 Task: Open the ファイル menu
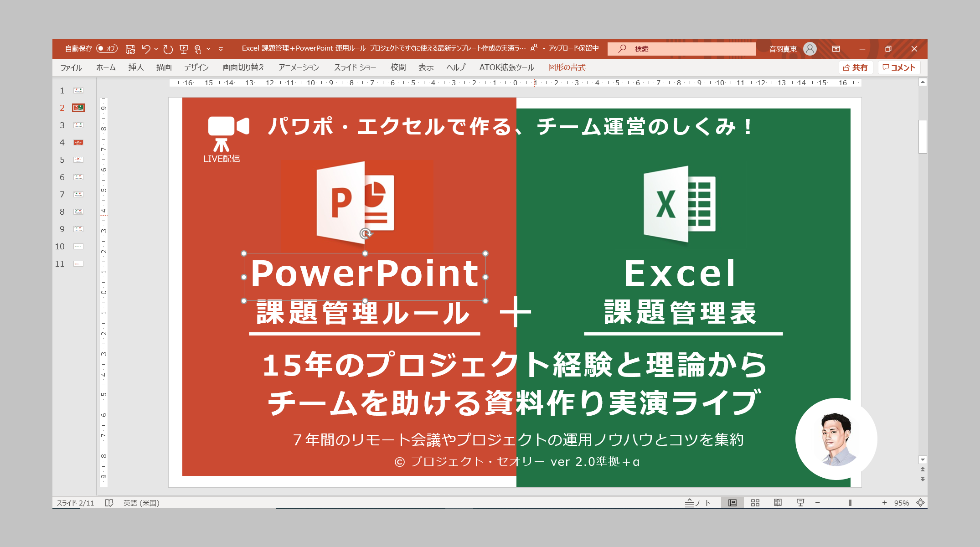pos(71,67)
